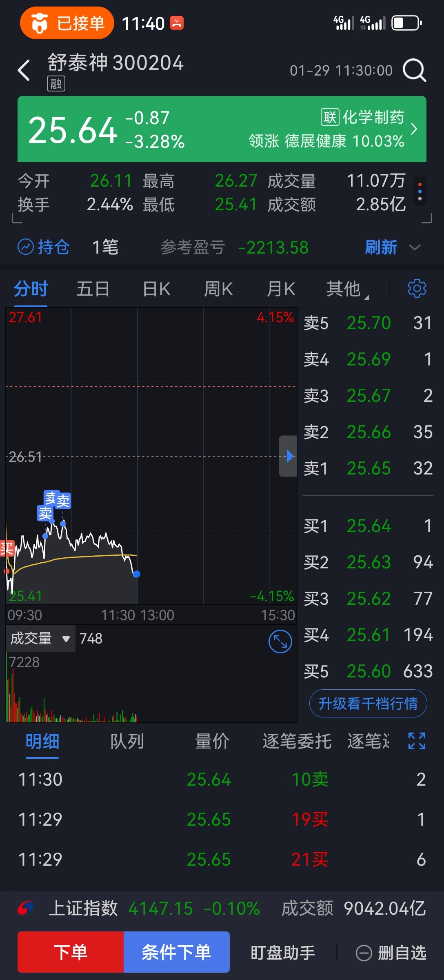Screen dimensions: 444x980
Task: Switch to 五日 chart tab
Action: 93,289
